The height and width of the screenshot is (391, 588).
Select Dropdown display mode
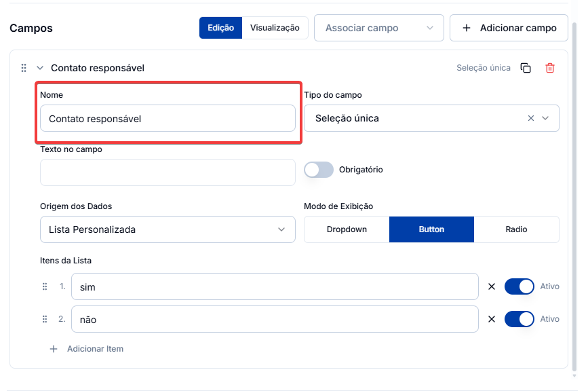[x=347, y=229]
